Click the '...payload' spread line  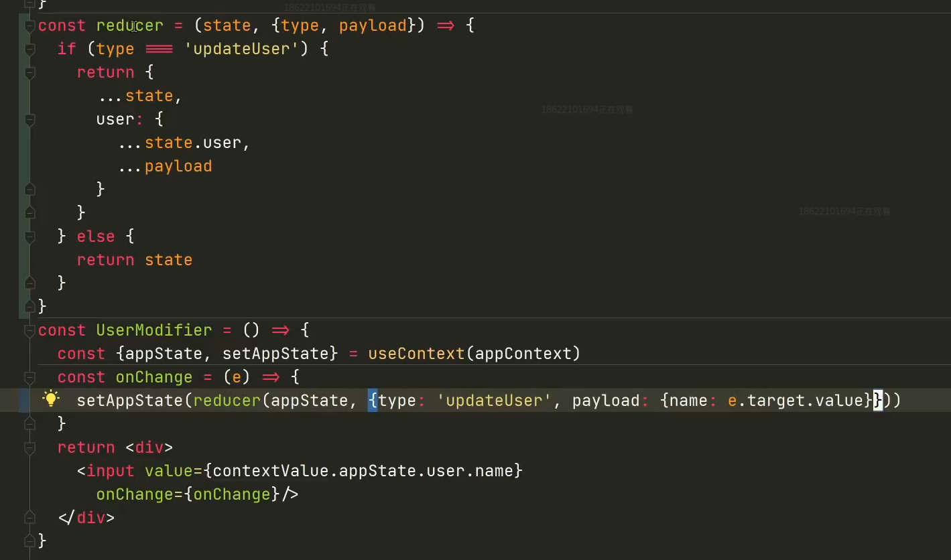[x=164, y=166]
